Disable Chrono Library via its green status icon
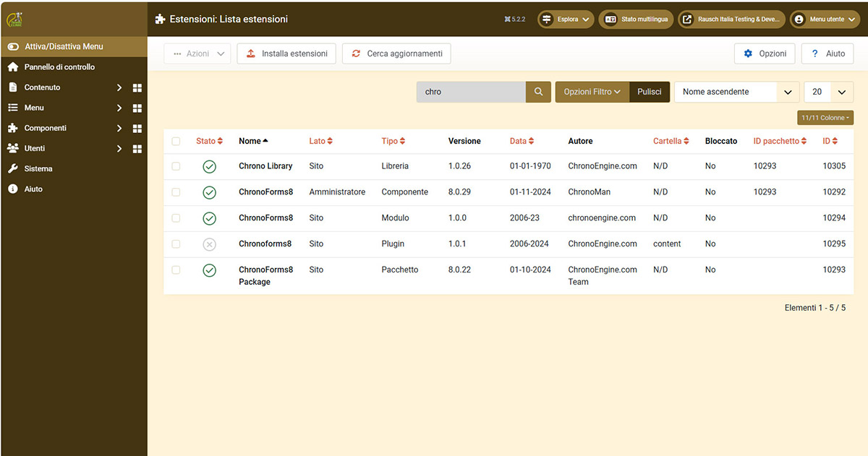This screenshot has width=868, height=456. [209, 167]
